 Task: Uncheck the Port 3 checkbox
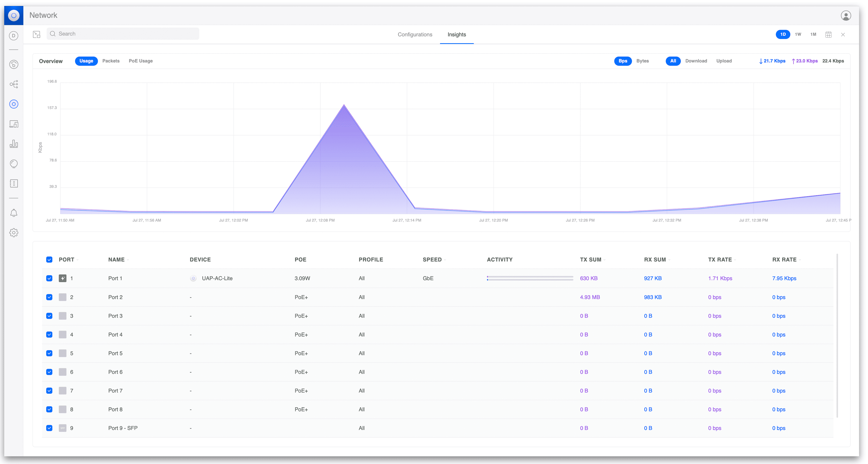(49, 316)
